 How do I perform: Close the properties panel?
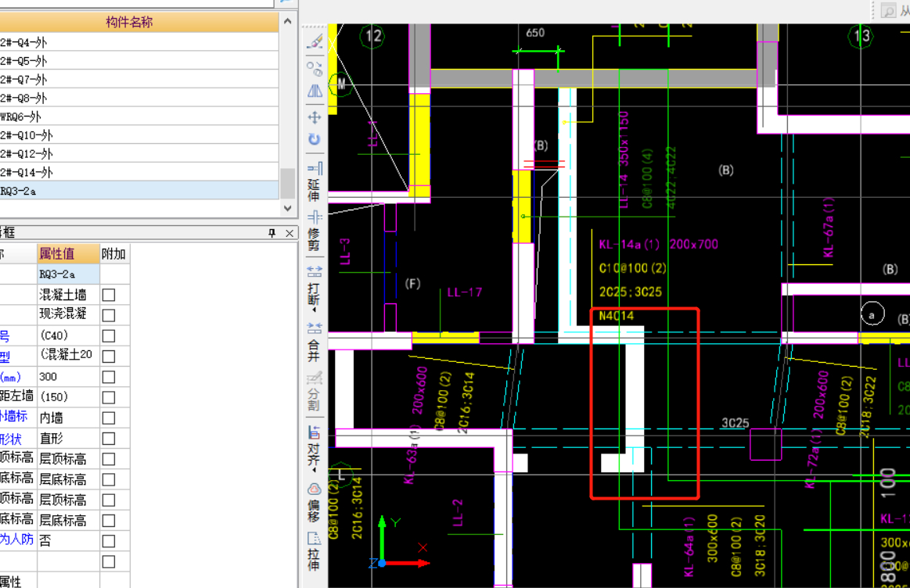pyautogui.click(x=290, y=233)
